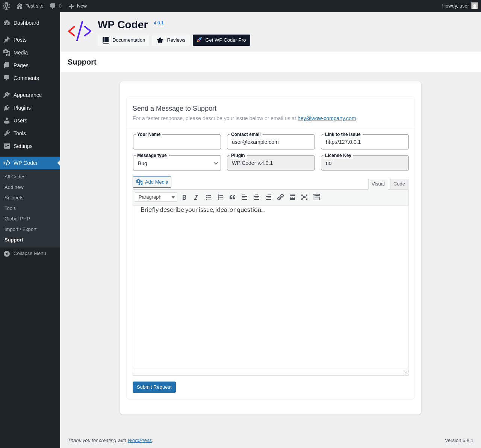This screenshot has height=448, width=481.
Task: Insert a bulleted list
Action: tap(208, 197)
